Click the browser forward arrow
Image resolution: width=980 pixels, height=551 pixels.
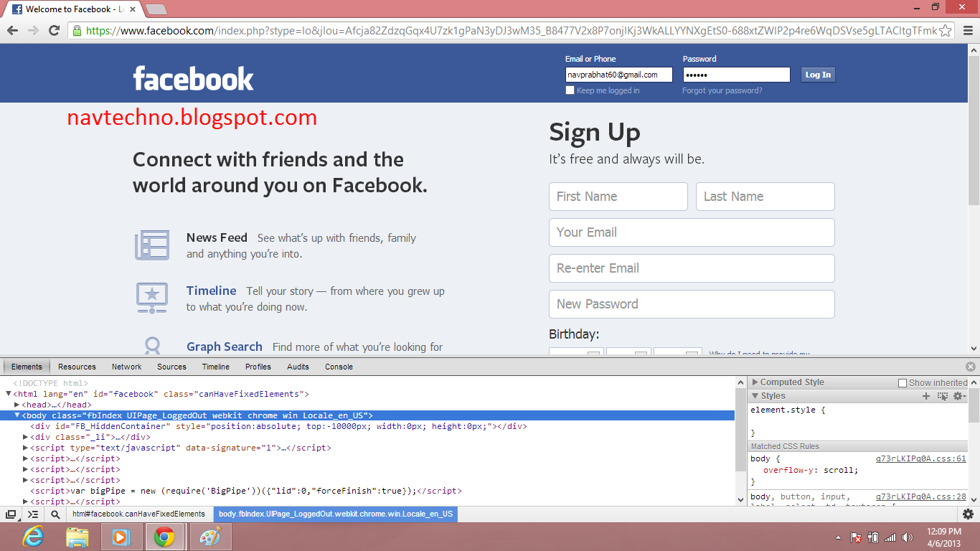[33, 30]
